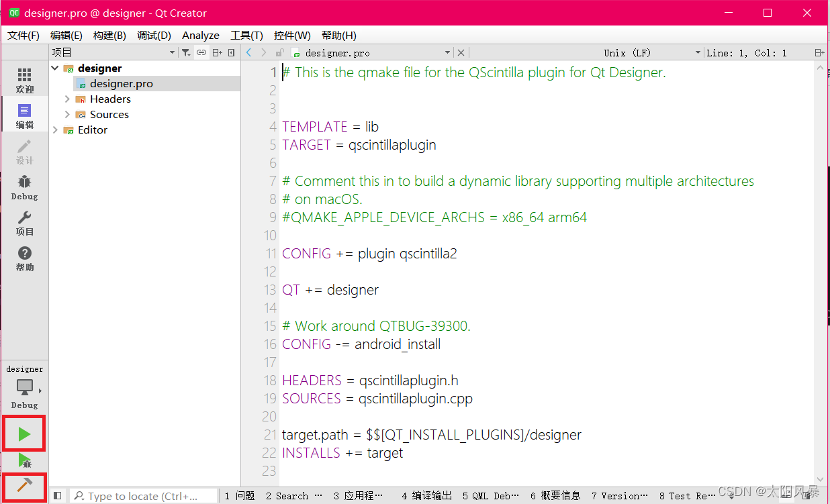Open the Debug mode in the sidebar
Image resolution: width=830 pixels, height=504 pixels.
[x=24, y=187]
